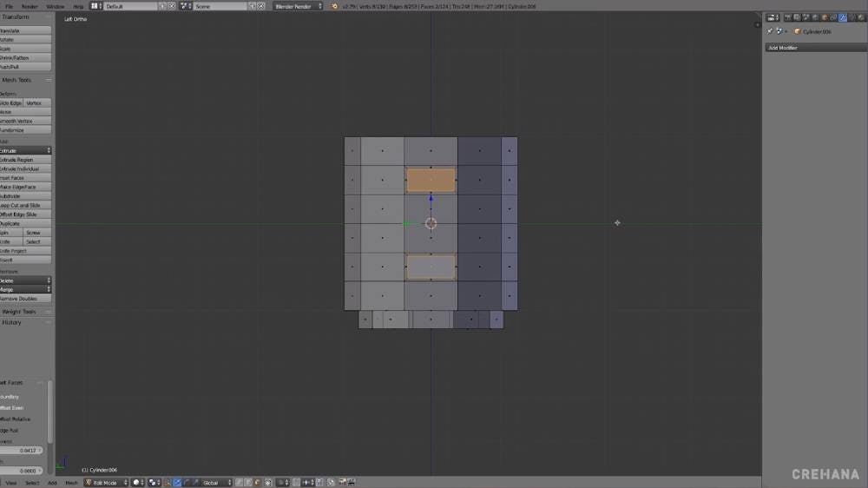This screenshot has height=488, width=868.
Task: Expand the hidden viewport properties region plus
Action: pos(757,24)
